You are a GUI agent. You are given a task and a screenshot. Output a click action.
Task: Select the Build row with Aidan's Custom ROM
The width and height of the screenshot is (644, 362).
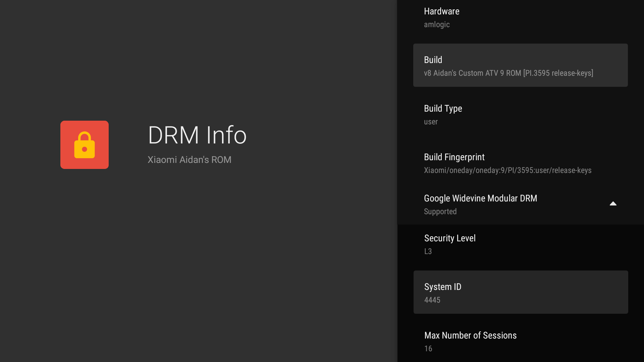521,65
